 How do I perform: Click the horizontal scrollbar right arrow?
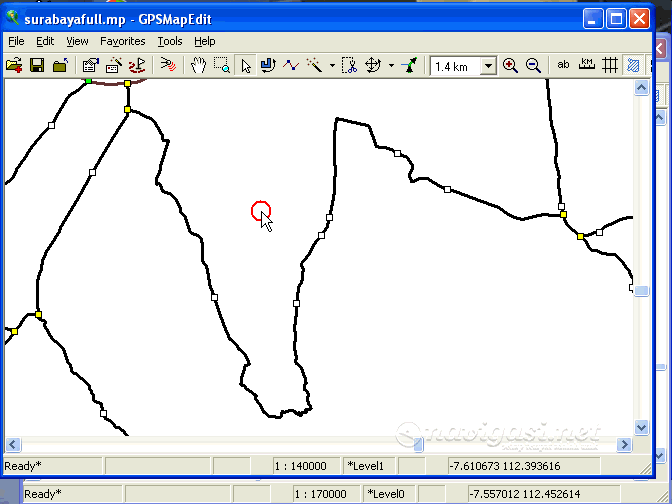click(625, 444)
